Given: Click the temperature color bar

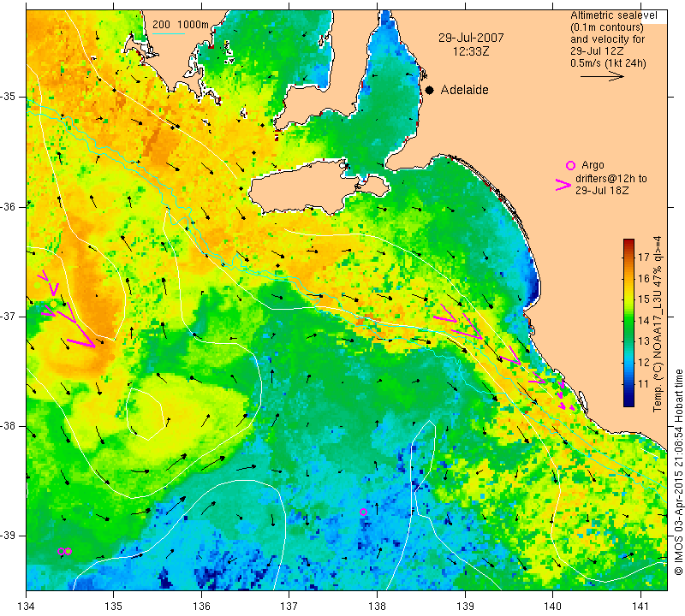Looking at the screenshot, I should pyautogui.click(x=628, y=323).
